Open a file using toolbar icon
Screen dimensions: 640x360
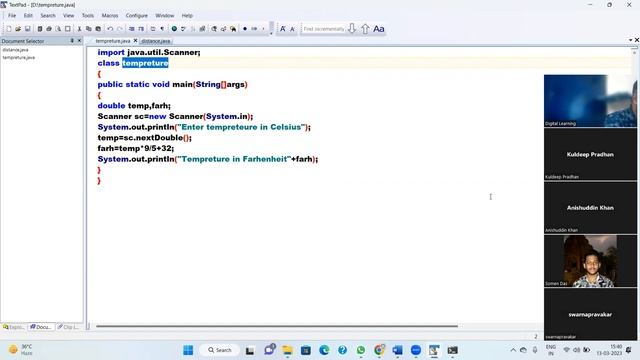click(18, 29)
